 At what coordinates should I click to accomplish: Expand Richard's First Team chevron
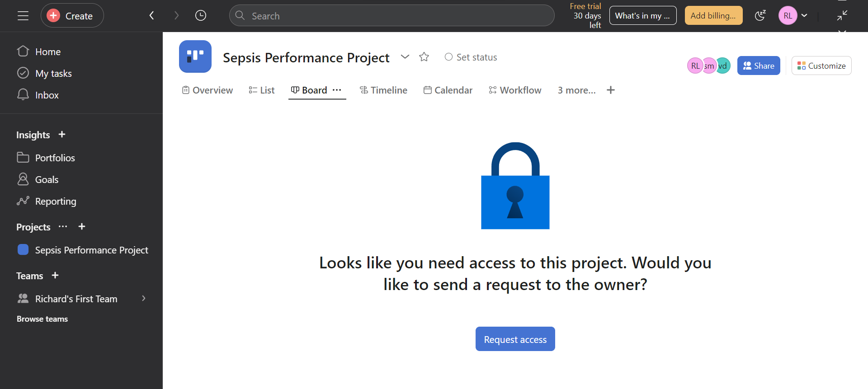pos(144,298)
